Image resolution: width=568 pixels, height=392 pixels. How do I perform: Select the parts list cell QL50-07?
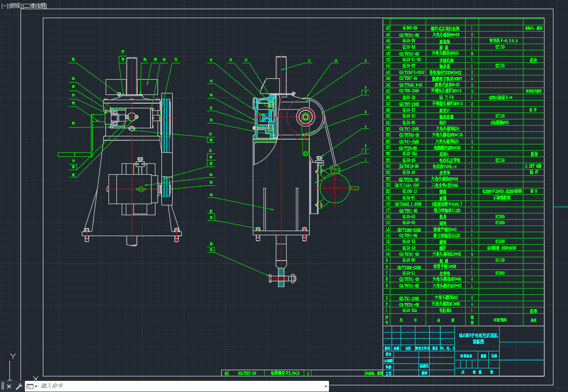(x=409, y=66)
